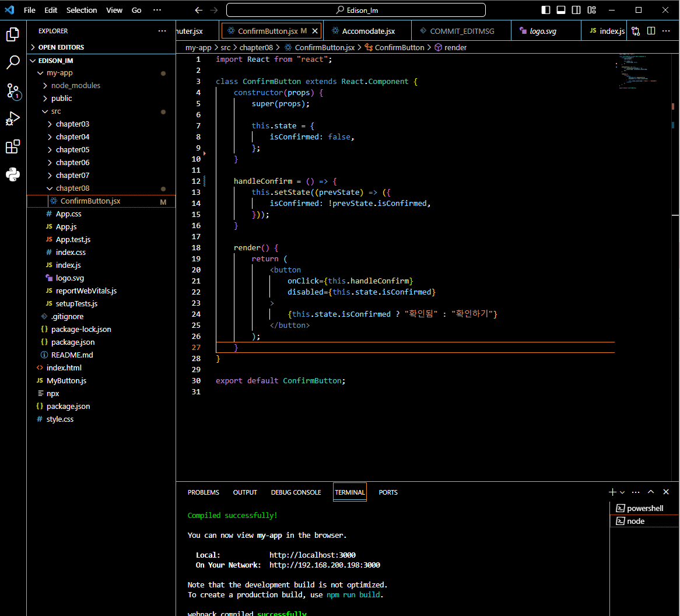Image resolution: width=680 pixels, height=616 pixels.
Task: Open the Search view in activity bar
Action: (x=13, y=62)
